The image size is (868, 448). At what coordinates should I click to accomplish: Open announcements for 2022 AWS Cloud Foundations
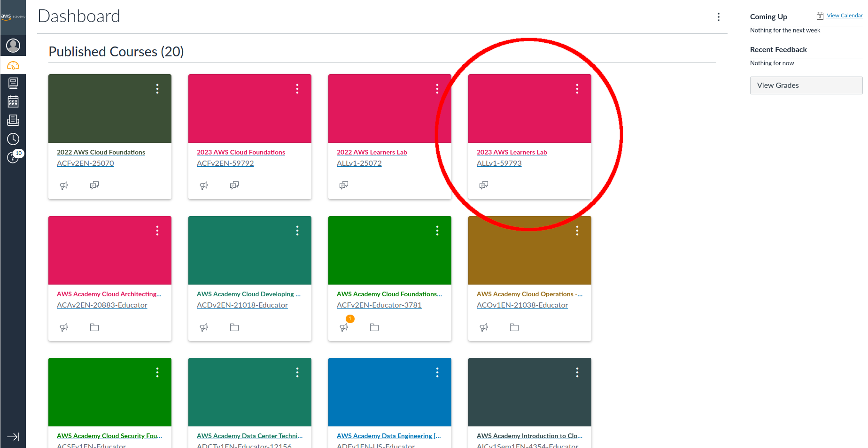[64, 185]
